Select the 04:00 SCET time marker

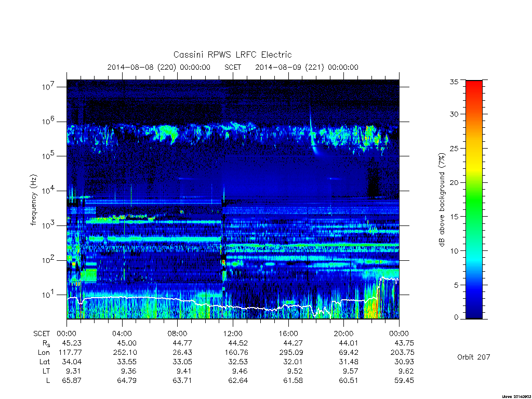pyautogui.click(x=122, y=334)
